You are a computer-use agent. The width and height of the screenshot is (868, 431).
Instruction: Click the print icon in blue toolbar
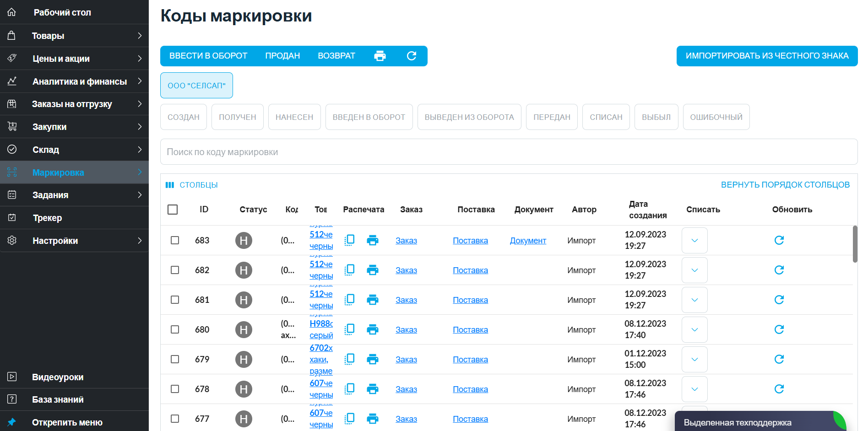pyautogui.click(x=380, y=56)
